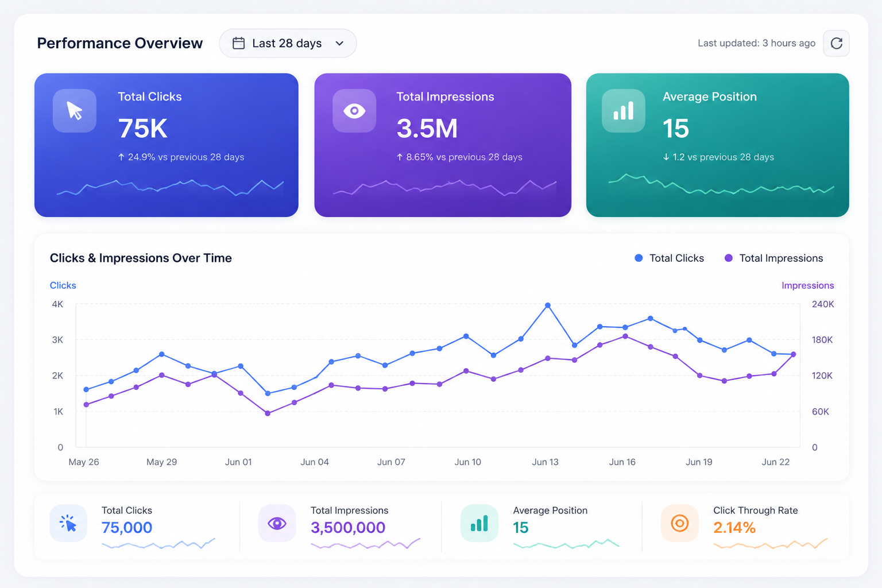This screenshot has width=882, height=588.
Task: Click the 240K right axis value
Action: (823, 304)
